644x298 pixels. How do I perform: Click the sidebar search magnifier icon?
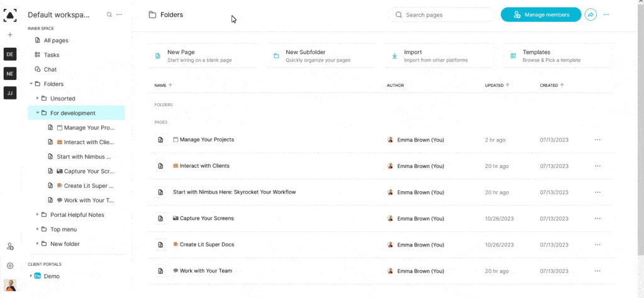(109, 14)
